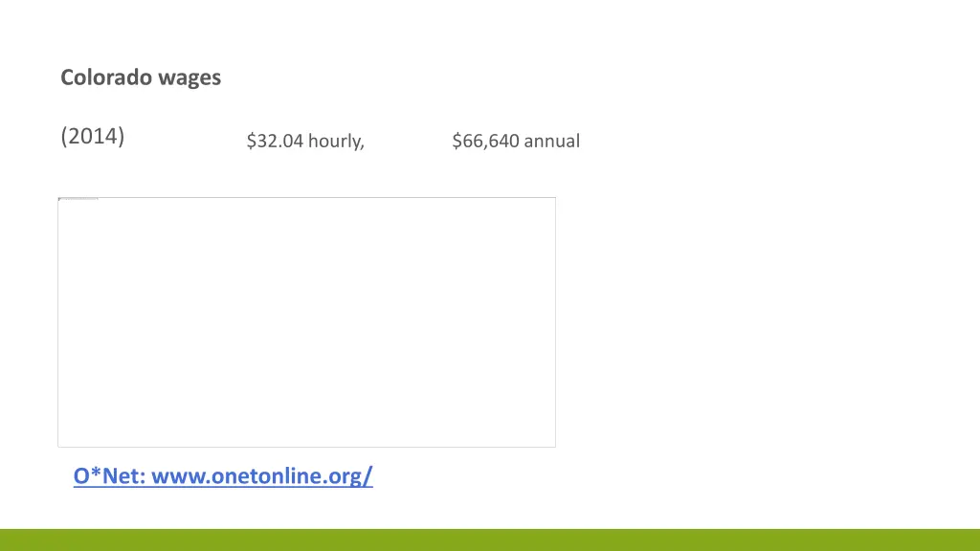The width and height of the screenshot is (980, 551).
Task: Click the "$66,640" salary figure
Action: tap(486, 142)
